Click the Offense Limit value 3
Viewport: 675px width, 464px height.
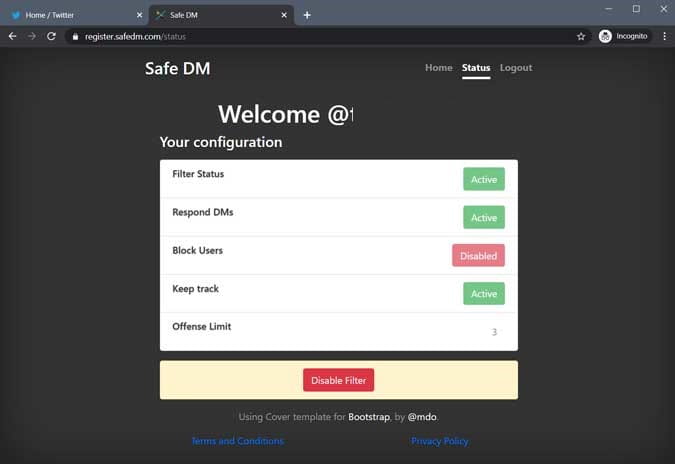[x=494, y=332]
